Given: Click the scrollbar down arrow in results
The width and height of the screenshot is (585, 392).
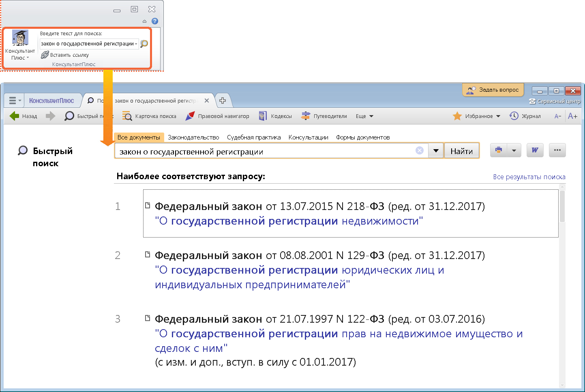Looking at the screenshot, I should coord(562,385).
